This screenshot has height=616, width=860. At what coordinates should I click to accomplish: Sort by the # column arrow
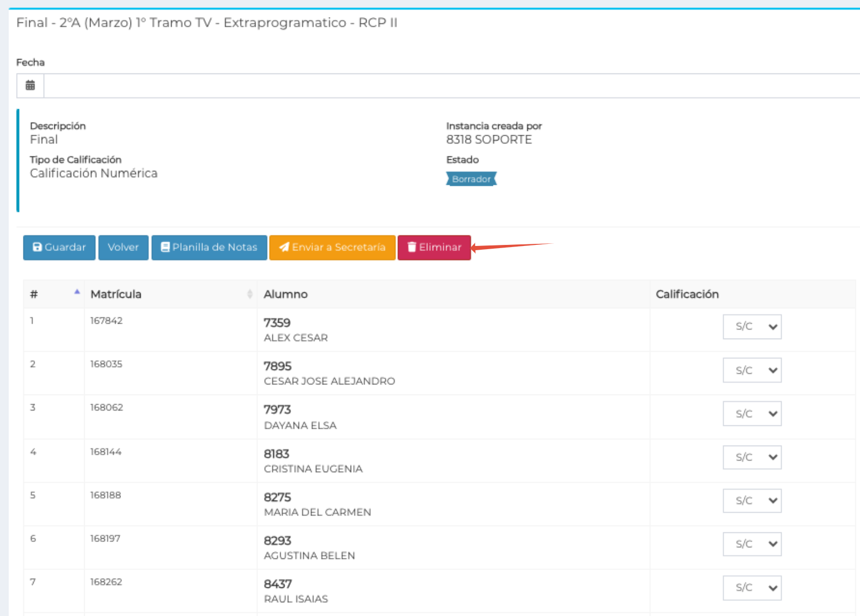(77, 292)
